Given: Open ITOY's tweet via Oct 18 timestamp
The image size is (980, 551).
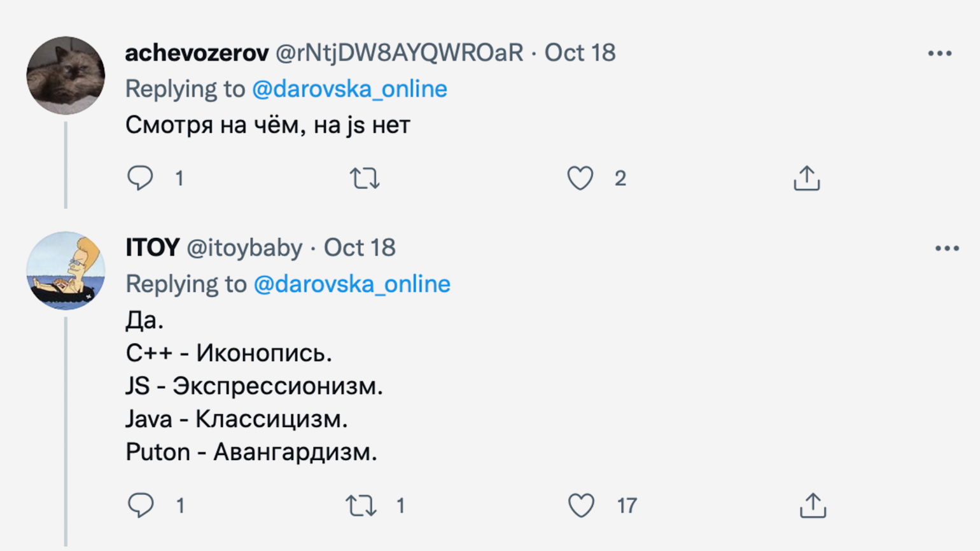Looking at the screenshot, I should (x=360, y=248).
